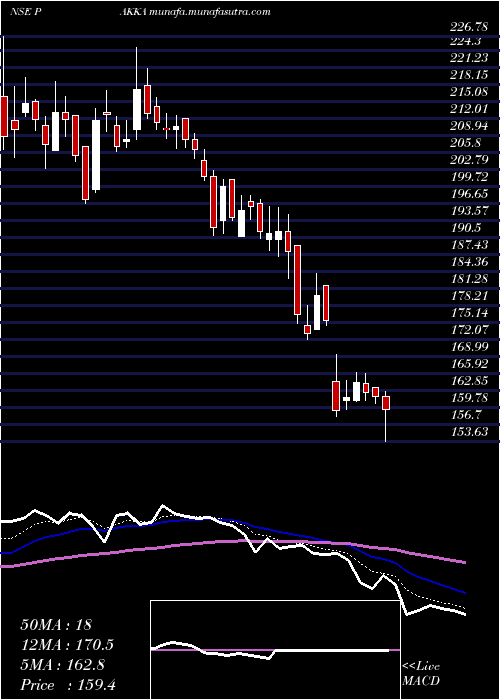The width and height of the screenshot is (500, 700).
Task: Click the 175.14 price level
Action: [468, 312]
